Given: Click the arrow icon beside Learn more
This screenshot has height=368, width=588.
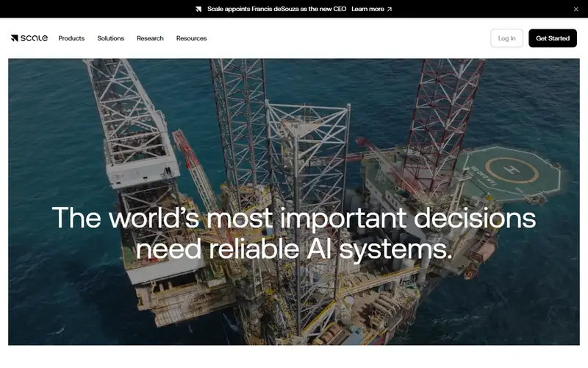Looking at the screenshot, I should tap(390, 10).
